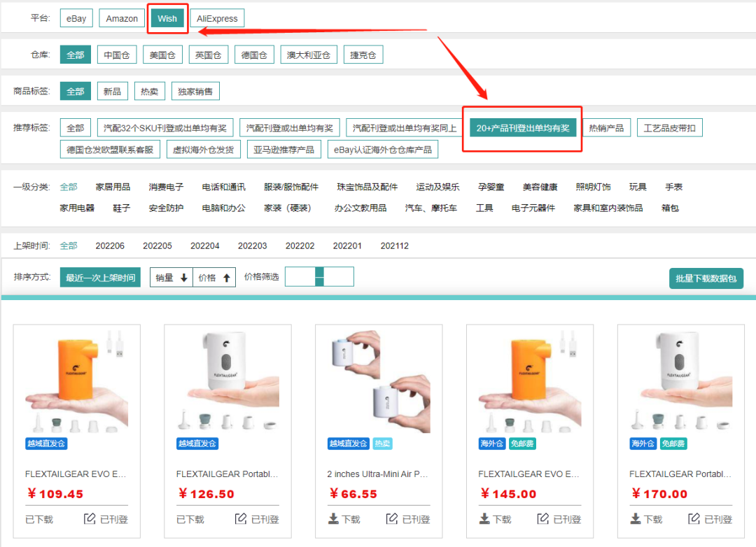Select 虚拟海外仓发货 tag
The image size is (756, 547).
coord(204,150)
